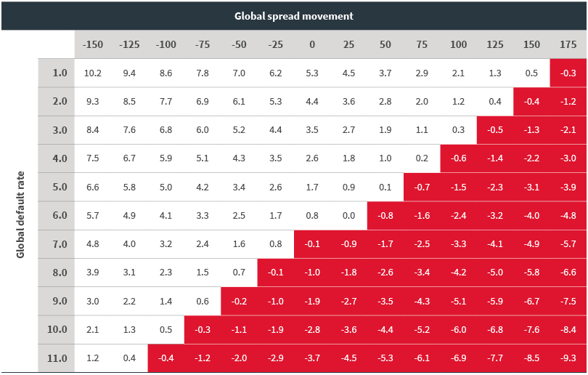Select the -100 spread column header

point(166,44)
